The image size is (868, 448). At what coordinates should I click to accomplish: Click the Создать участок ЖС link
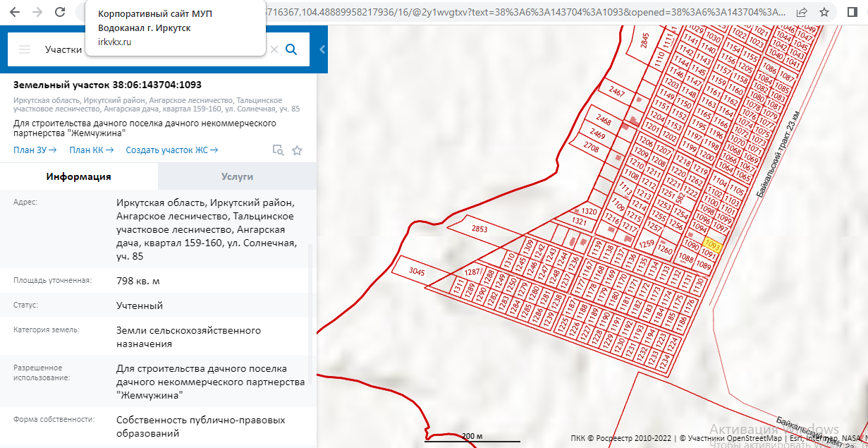pos(171,150)
